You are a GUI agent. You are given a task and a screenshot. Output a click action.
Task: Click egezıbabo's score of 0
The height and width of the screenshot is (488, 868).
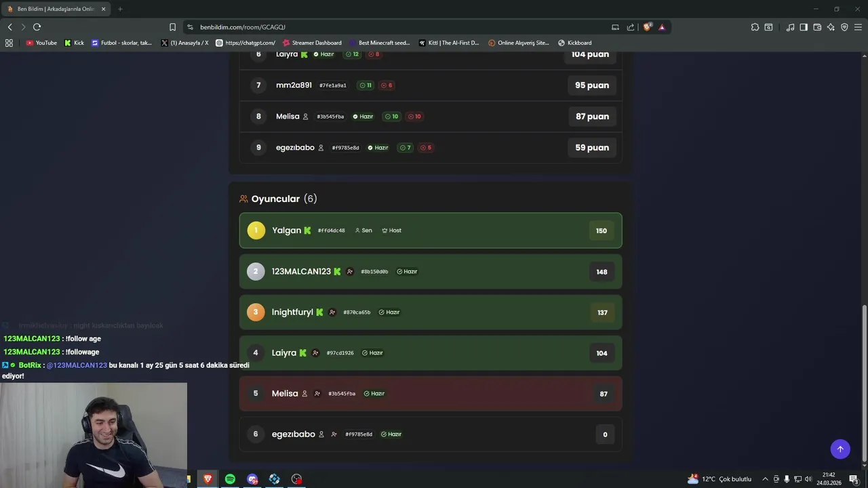pos(605,434)
